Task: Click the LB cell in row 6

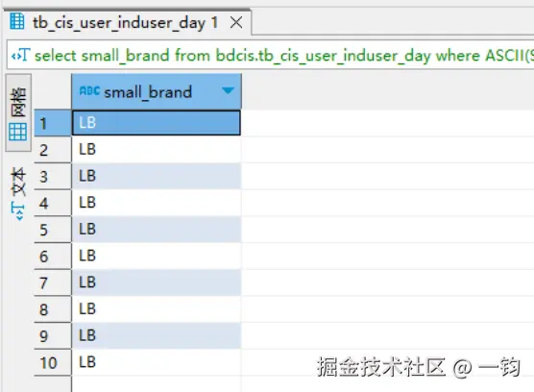Action: point(157,256)
